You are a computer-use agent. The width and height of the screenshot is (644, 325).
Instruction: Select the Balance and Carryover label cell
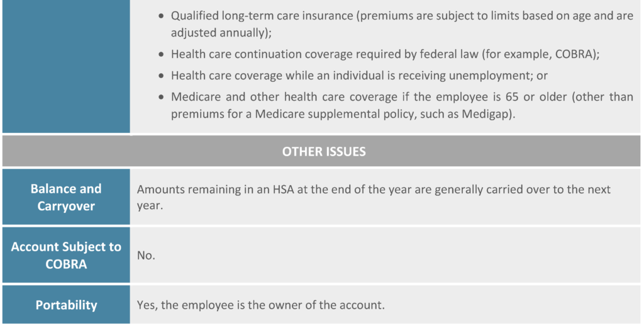pyautogui.click(x=66, y=197)
